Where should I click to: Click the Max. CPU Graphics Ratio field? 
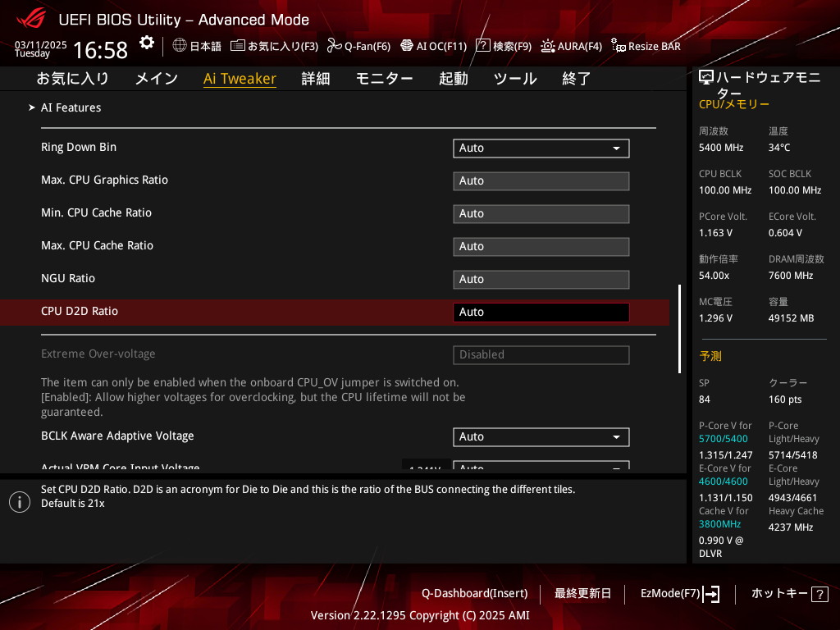click(x=541, y=181)
